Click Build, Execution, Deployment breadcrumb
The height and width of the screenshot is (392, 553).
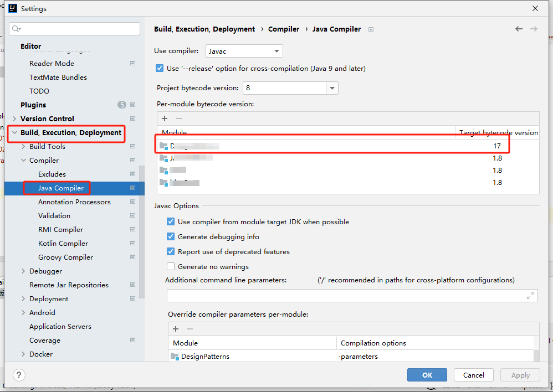pyautogui.click(x=204, y=29)
